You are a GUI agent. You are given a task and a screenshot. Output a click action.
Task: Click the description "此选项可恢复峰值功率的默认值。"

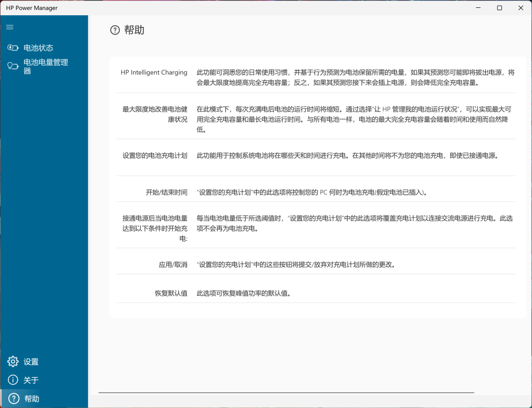244,293
